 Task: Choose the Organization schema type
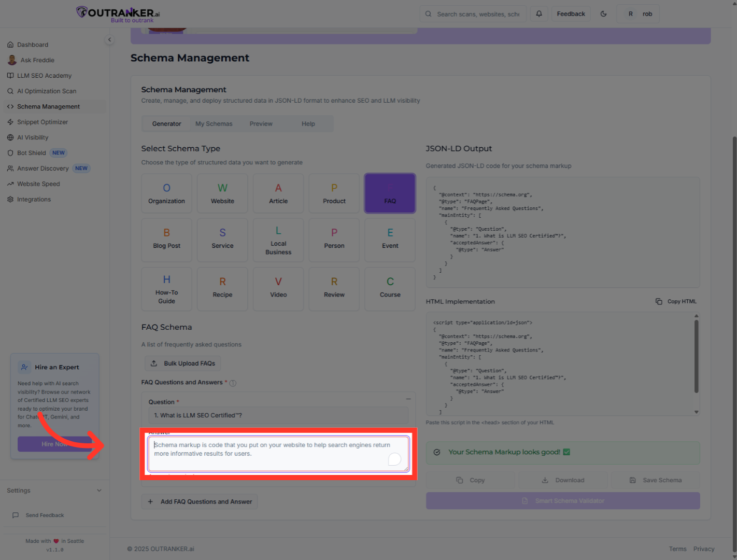(x=167, y=193)
